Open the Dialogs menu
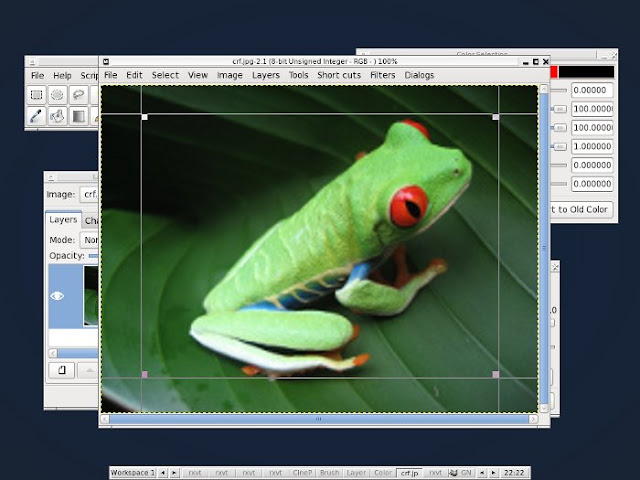Image resolution: width=640 pixels, height=480 pixels. tap(419, 75)
